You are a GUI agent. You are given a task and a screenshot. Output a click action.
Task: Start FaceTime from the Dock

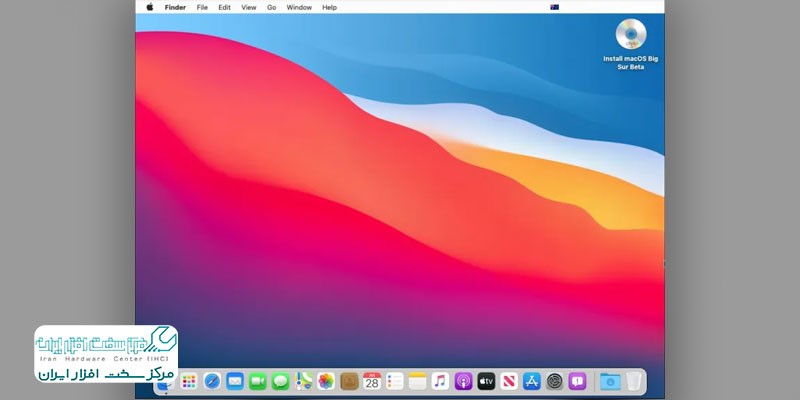(x=258, y=381)
